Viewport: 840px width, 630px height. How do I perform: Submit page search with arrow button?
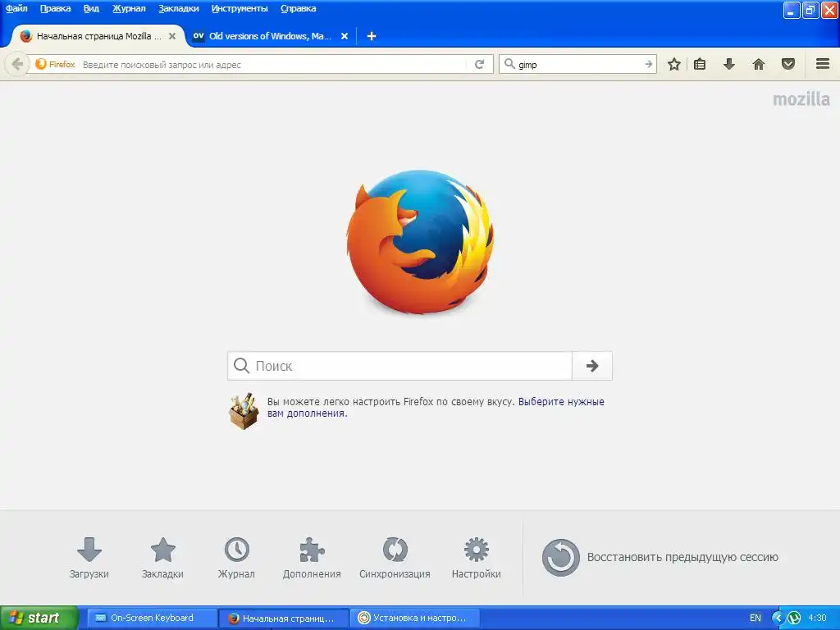pyautogui.click(x=592, y=366)
